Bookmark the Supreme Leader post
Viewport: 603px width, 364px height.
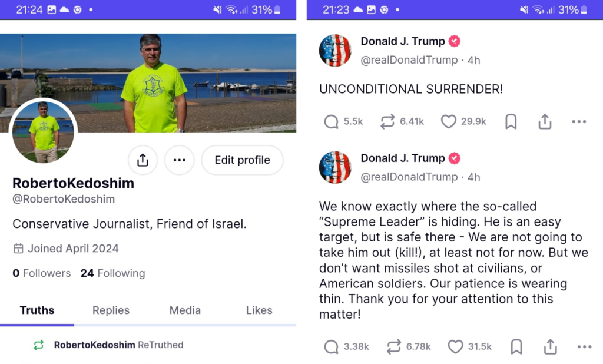click(x=516, y=347)
